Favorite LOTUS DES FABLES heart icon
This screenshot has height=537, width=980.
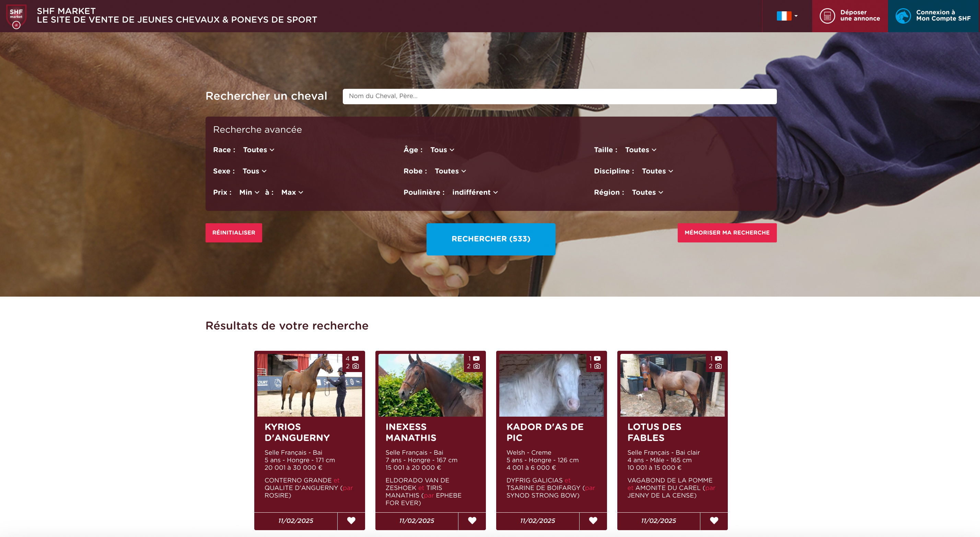714,520
